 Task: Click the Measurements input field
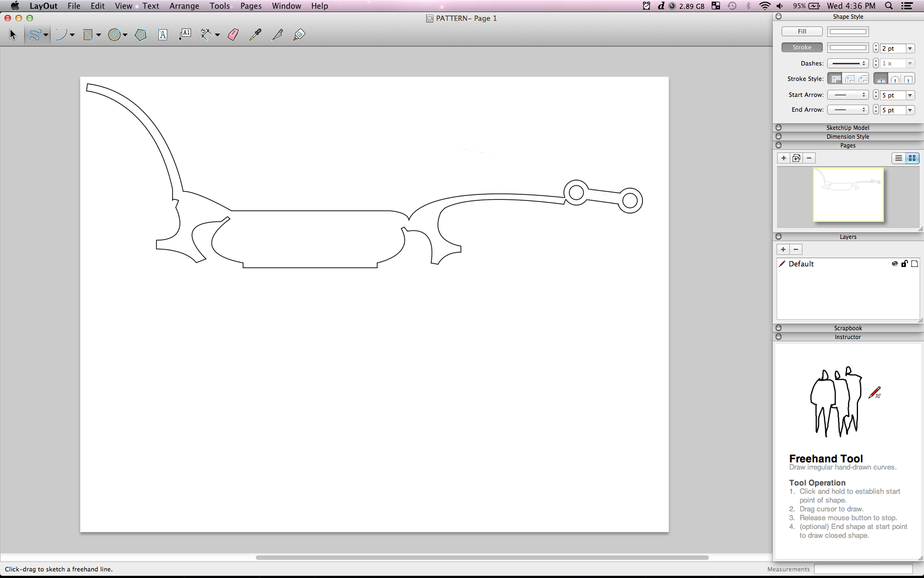pos(864,569)
